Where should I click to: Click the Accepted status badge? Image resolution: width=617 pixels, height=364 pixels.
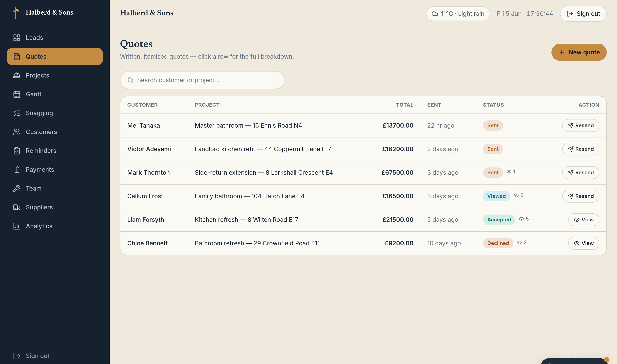pyautogui.click(x=499, y=220)
